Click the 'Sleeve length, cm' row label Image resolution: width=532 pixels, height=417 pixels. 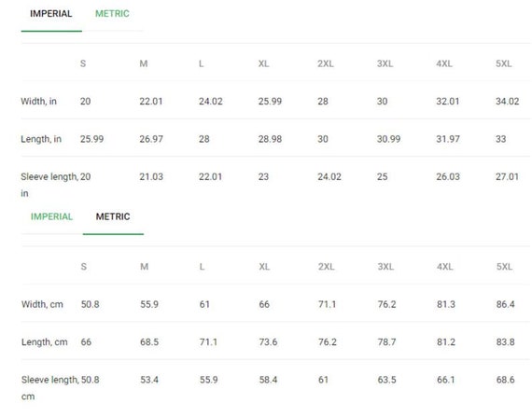click(x=49, y=388)
